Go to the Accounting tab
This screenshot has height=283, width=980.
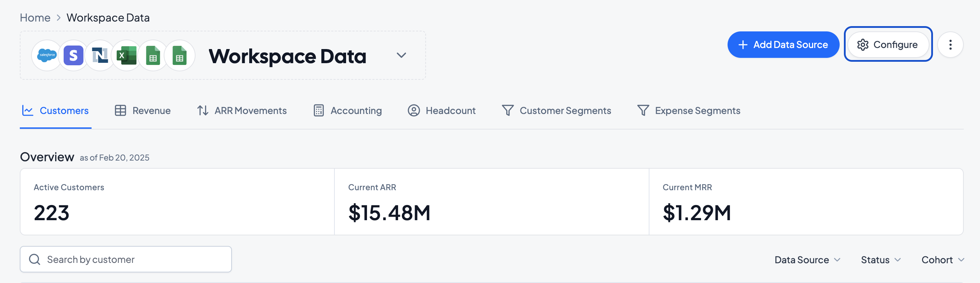tap(347, 110)
